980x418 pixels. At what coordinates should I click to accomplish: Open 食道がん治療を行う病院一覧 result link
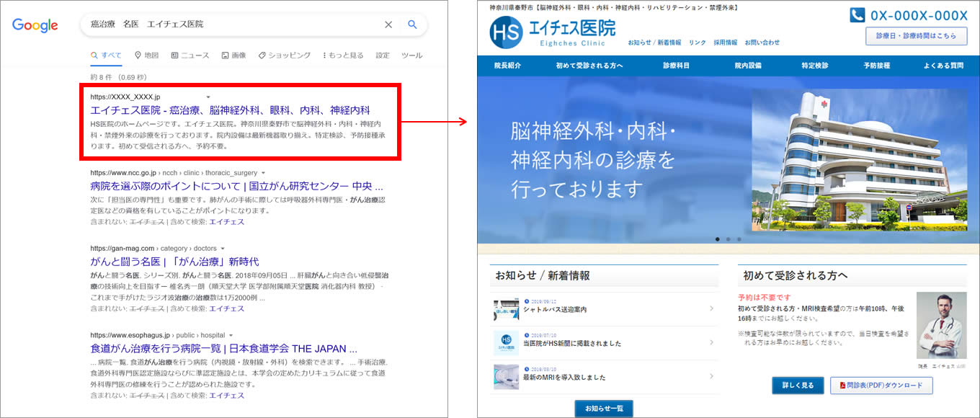click(223, 348)
